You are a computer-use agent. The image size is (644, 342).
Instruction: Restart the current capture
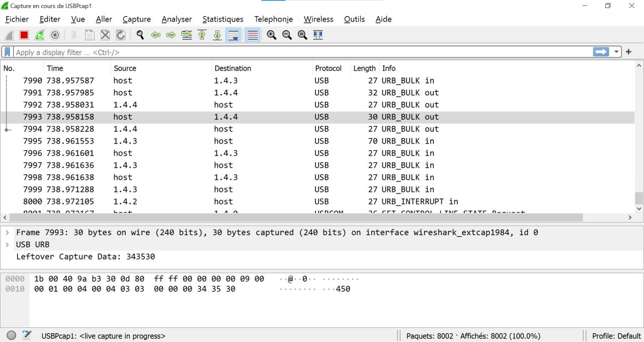(x=39, y=35)
